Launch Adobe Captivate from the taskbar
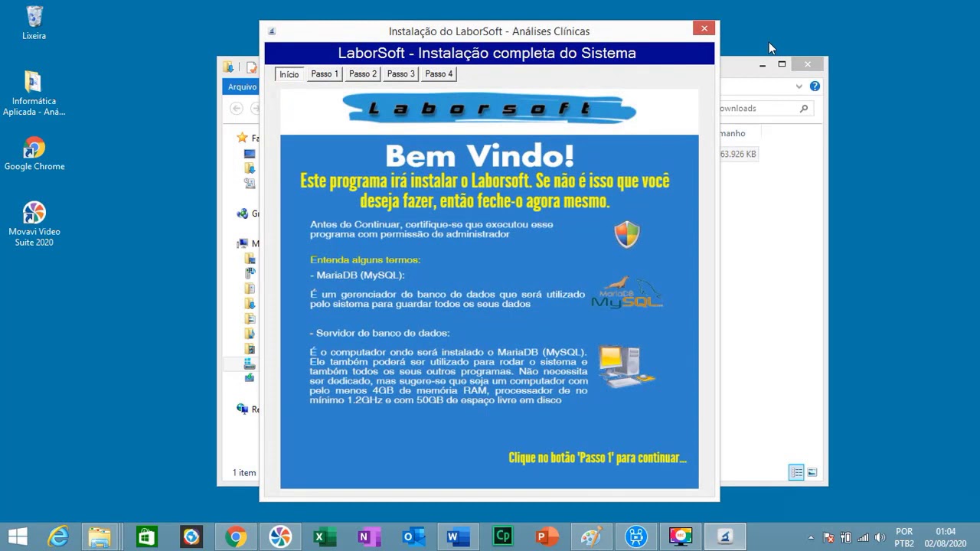Image resolution: width=980 pixels, height=551 pixels. 502,536
